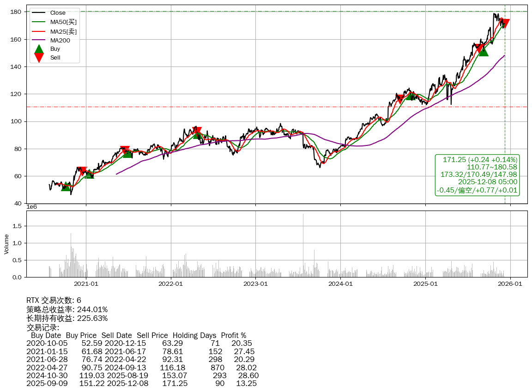532x392 pixels.
Task: Click the 策略总收益率 244.01% text line
Action: [67, 309]
